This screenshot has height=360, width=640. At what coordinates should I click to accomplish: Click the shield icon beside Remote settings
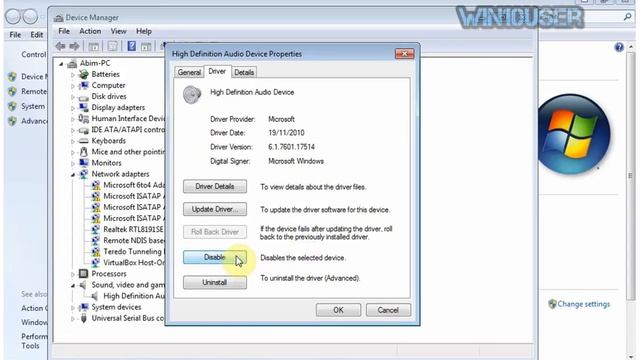[13, 91]
